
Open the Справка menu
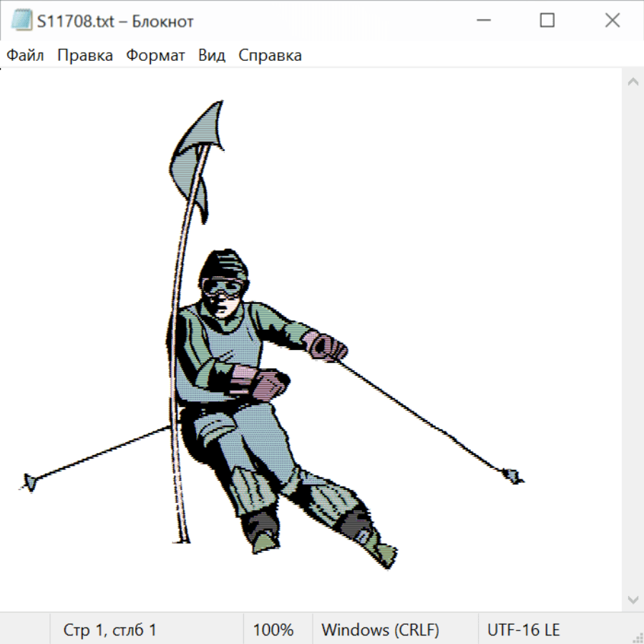270,56
